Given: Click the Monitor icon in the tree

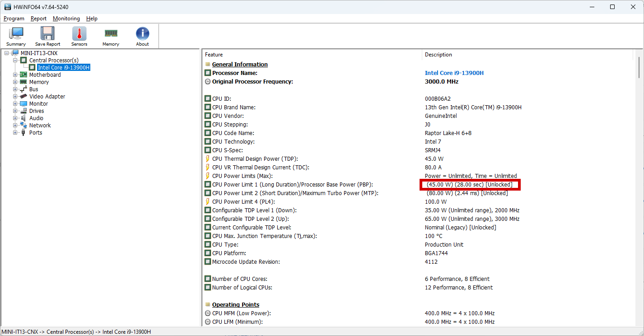Looking at the screenshot, I should click(23, 104).
